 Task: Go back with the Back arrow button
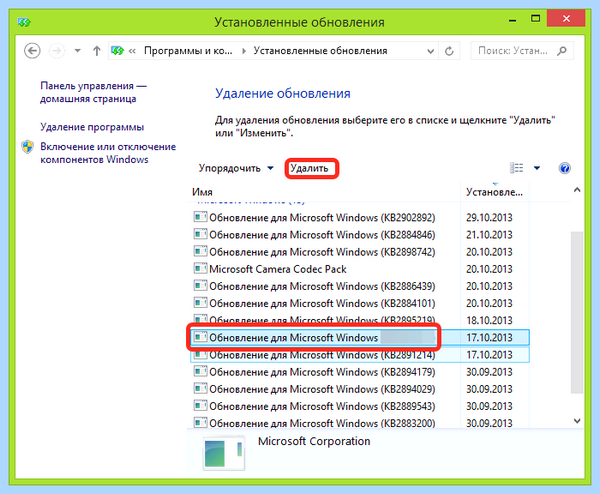coord(32,51)
